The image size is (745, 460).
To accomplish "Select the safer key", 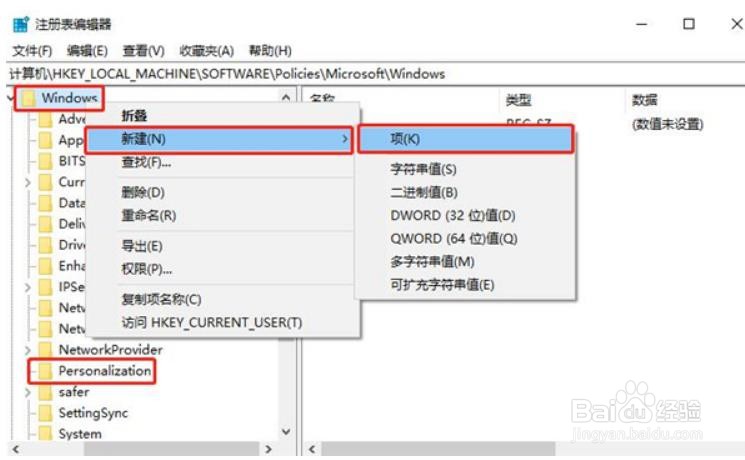I will [74, 392].
